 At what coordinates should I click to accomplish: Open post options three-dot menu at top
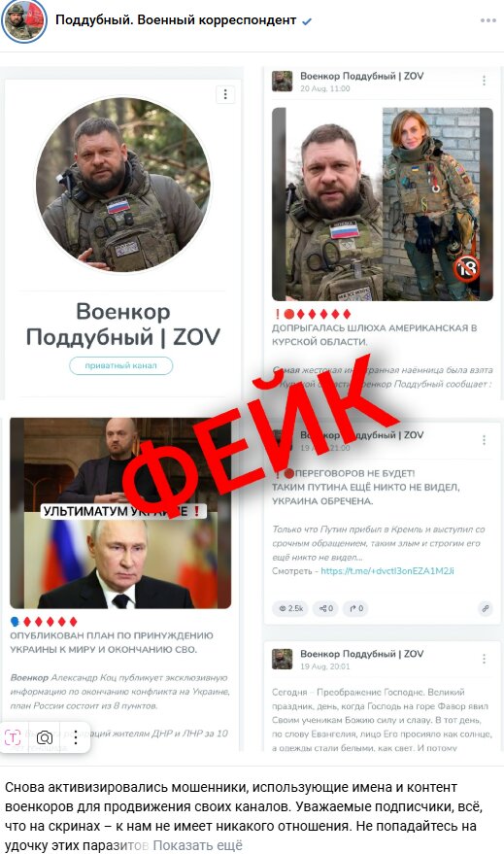click(x=487, y=20)
